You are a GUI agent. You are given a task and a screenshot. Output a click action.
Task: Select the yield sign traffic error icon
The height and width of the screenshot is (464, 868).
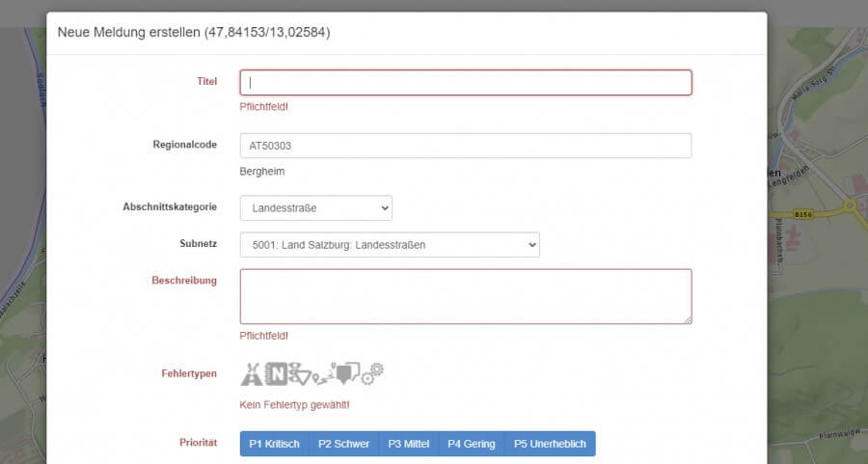pyautogui.click(x=300, y=371)
